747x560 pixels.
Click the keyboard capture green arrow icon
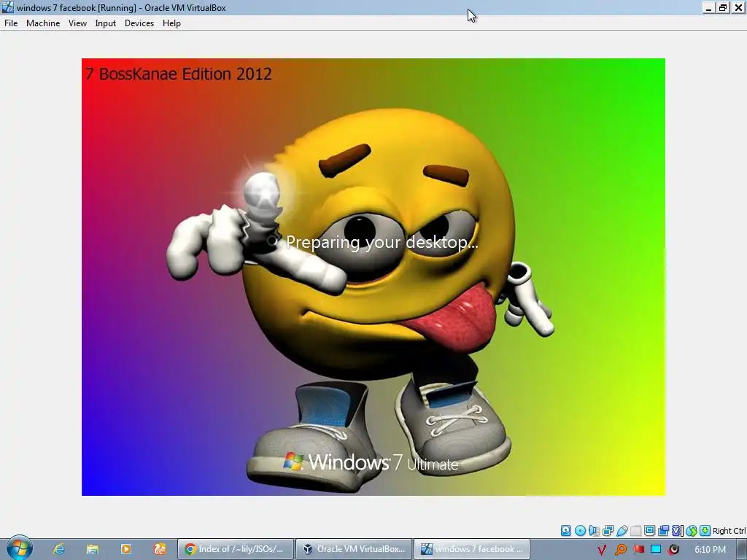[705, 530]
